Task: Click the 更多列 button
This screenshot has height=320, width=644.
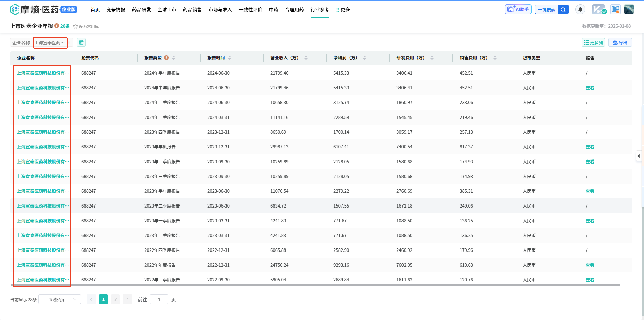Action: [593, 43]
